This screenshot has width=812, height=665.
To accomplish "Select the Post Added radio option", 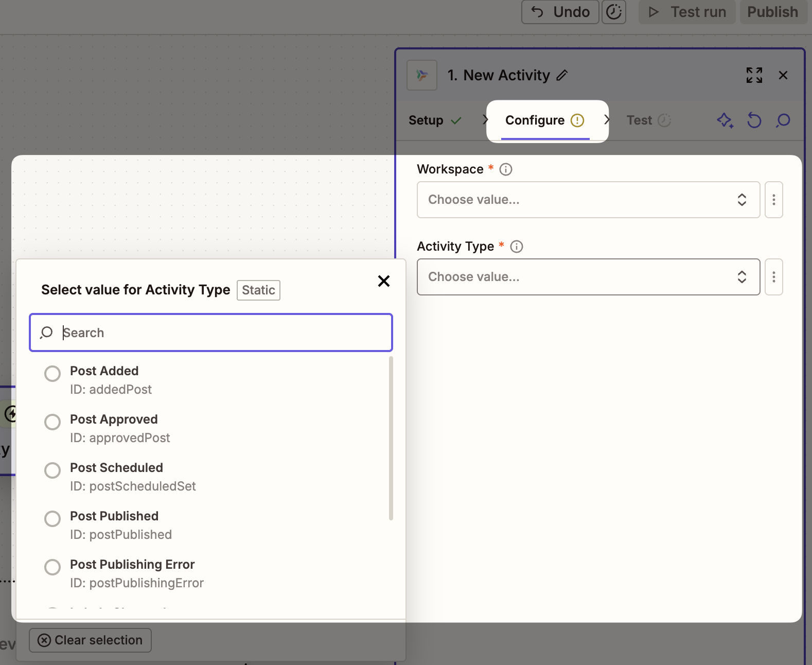I will point(52,374).
